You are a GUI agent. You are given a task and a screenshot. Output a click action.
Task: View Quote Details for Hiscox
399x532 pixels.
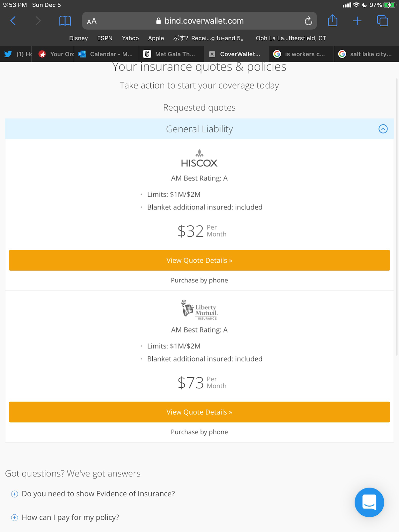point(199,260)
